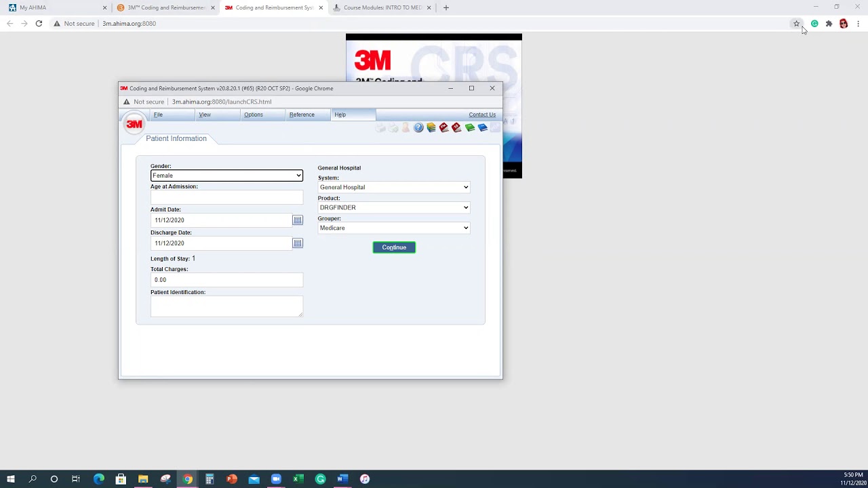Open the View menu

point(205,115)
